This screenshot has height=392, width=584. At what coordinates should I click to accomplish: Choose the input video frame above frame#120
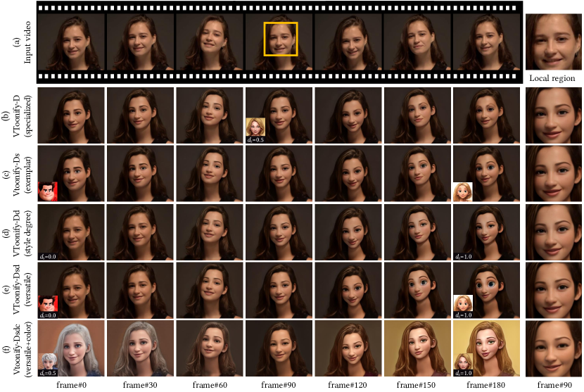(348, 42)
